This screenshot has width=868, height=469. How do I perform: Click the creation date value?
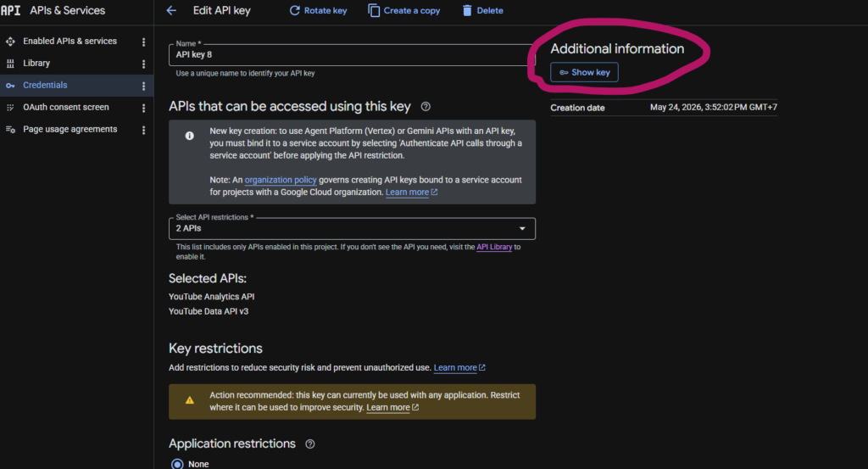pos(714,108)
